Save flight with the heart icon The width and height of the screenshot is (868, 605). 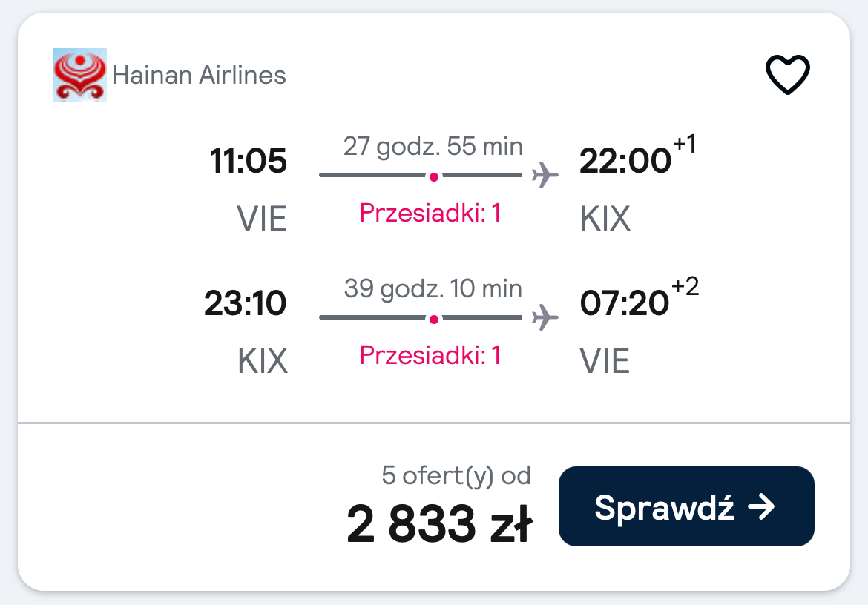click(x=787, y=75)
